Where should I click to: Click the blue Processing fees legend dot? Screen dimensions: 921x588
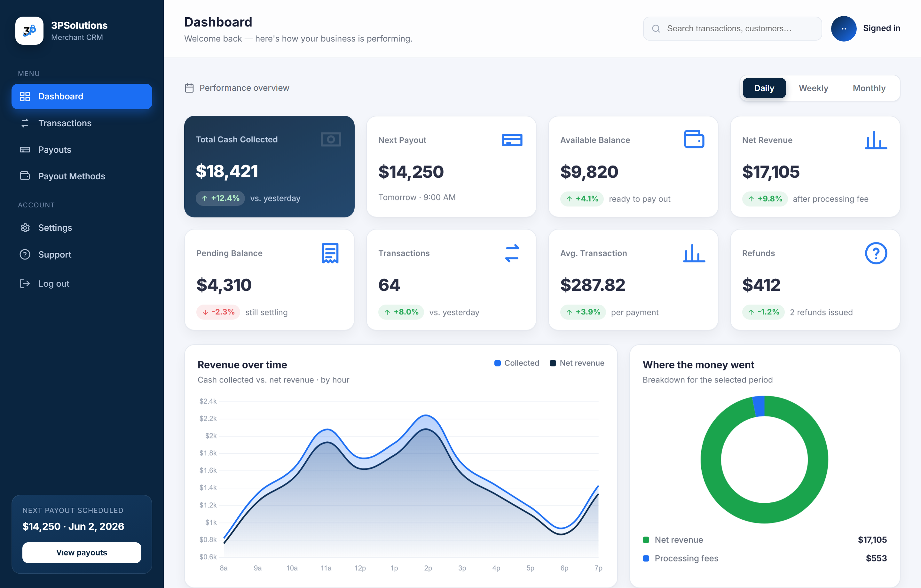[x=646, y=558]
